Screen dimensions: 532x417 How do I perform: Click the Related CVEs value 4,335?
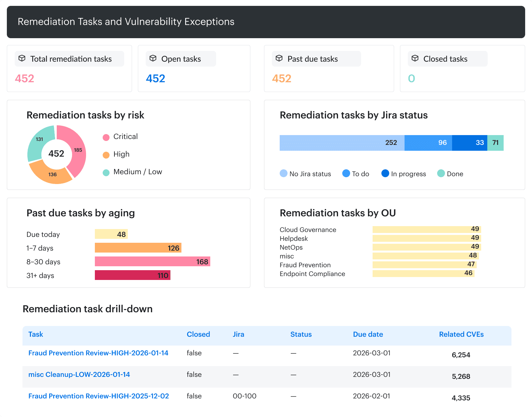[461, 398]
